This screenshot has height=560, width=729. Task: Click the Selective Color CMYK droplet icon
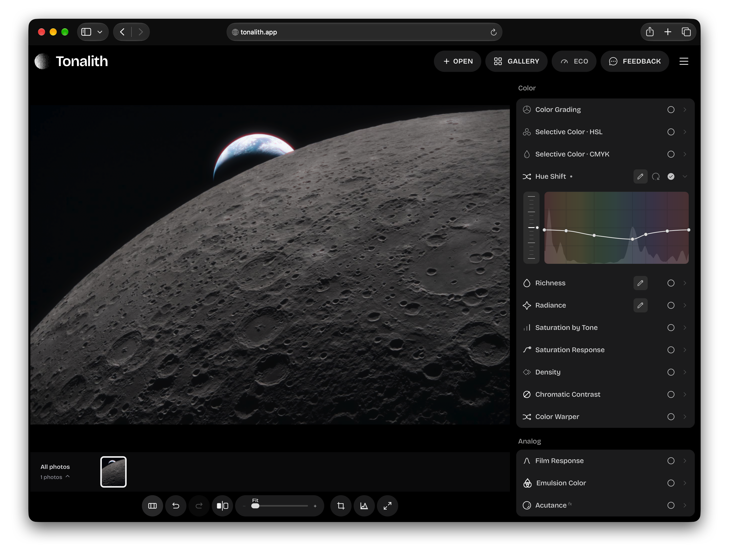(527, 154)
